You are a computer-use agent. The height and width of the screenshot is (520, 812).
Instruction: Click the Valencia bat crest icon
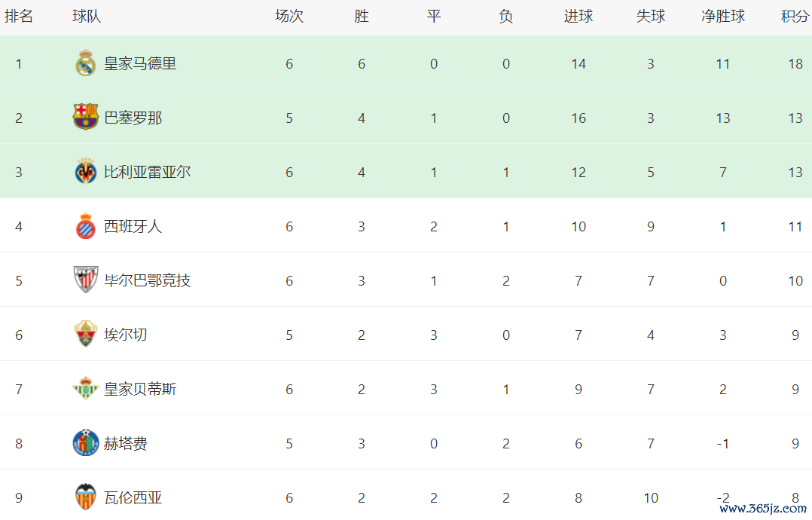click(86, 497)
